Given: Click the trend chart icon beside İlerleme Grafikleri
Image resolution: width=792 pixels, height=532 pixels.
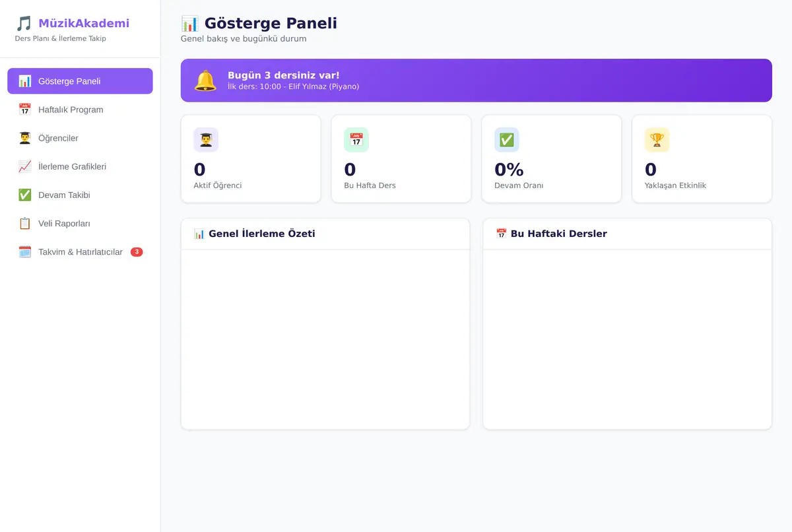Looking at the screenshot, I should 25,166.
